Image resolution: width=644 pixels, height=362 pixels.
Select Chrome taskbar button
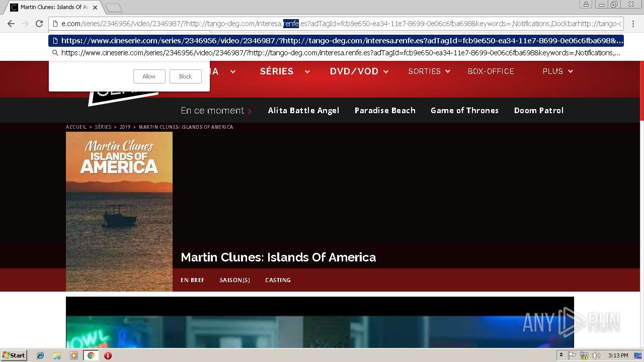point(91,355)
